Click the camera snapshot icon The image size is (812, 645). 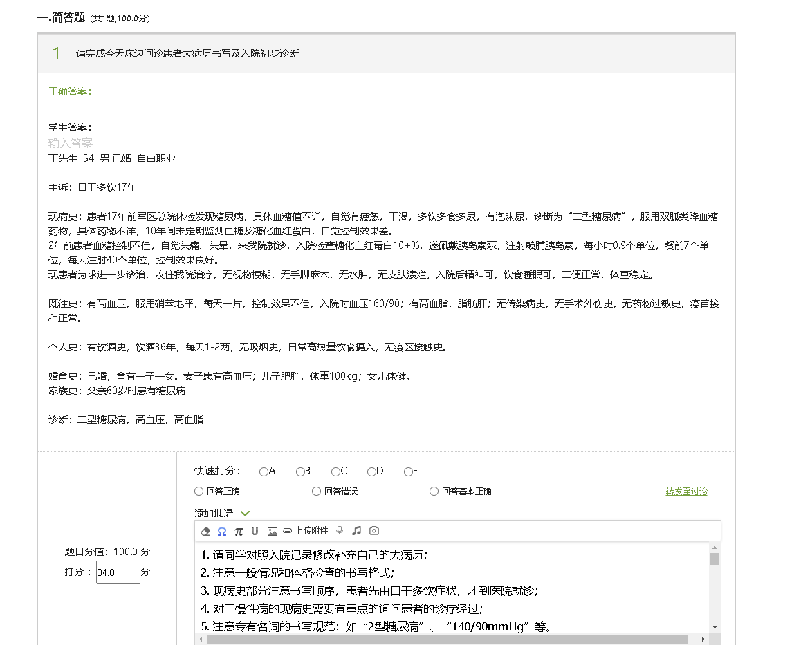[x=374, y=531]
